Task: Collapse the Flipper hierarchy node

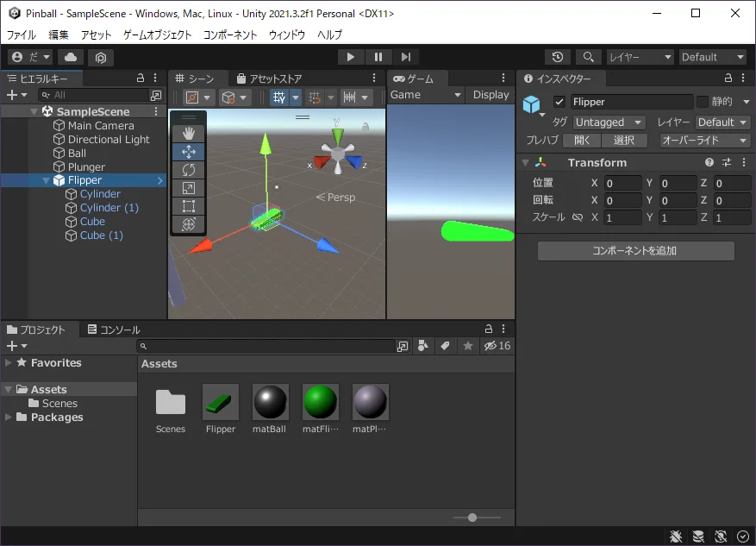Action: 47,181
